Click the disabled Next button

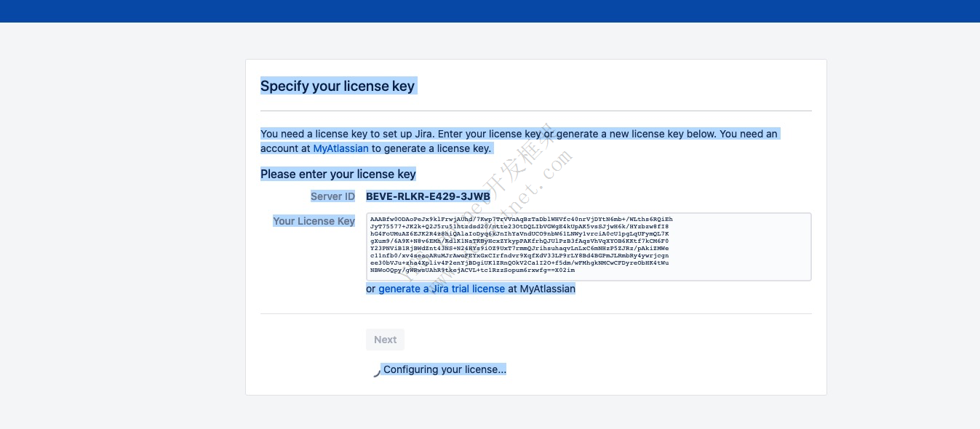click(x=385, y=340)
